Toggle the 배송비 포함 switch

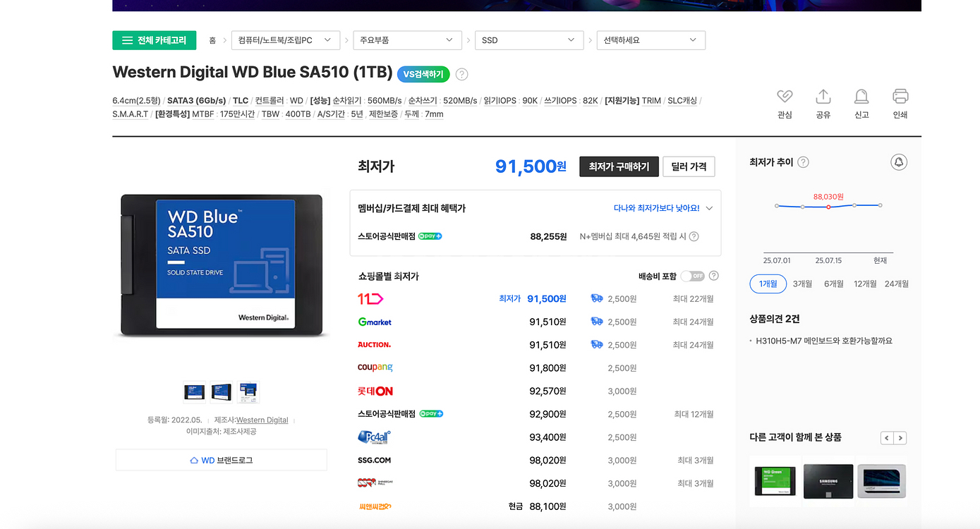tap(693, 276)
